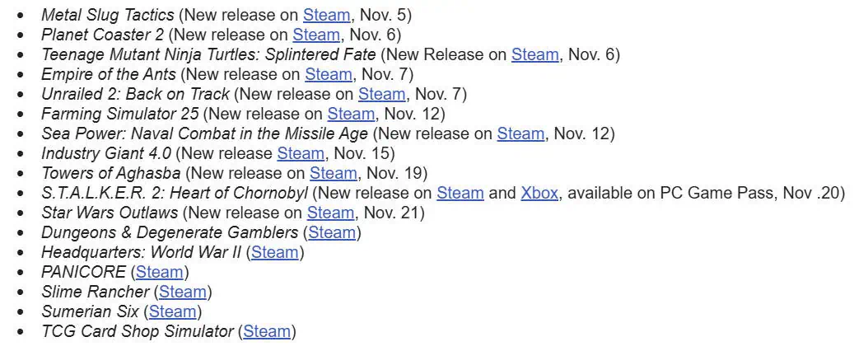Open PANICORE Steam link
Screen dimensions: 868x351
point(160,272)
